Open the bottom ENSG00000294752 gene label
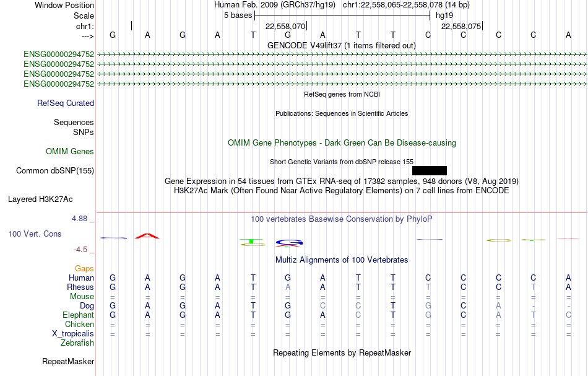Screen dimensions: 588x376 (59, 84)
